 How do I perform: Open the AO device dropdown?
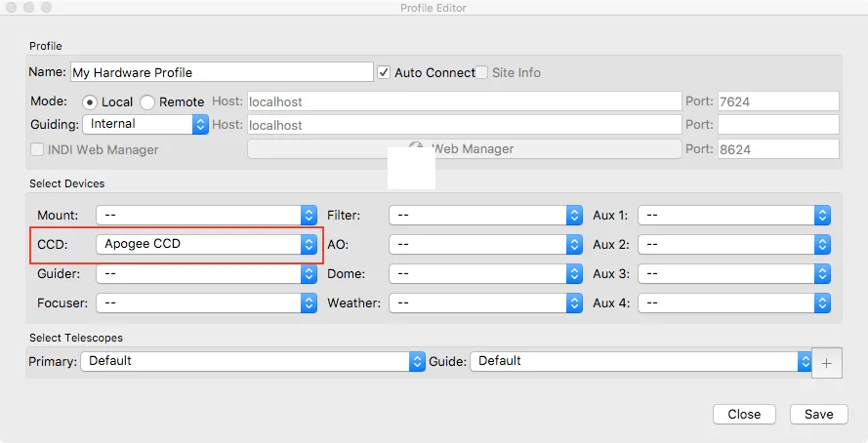coord(485,245)
